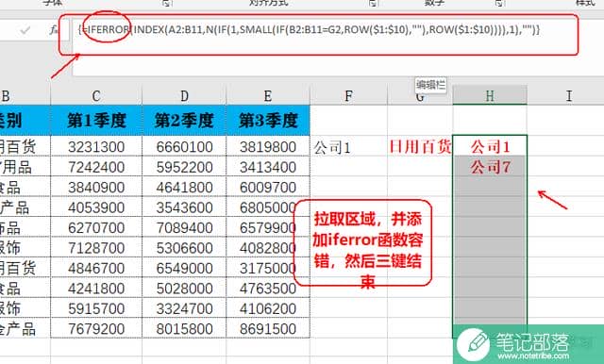Select cell containing 8691500

268,329
